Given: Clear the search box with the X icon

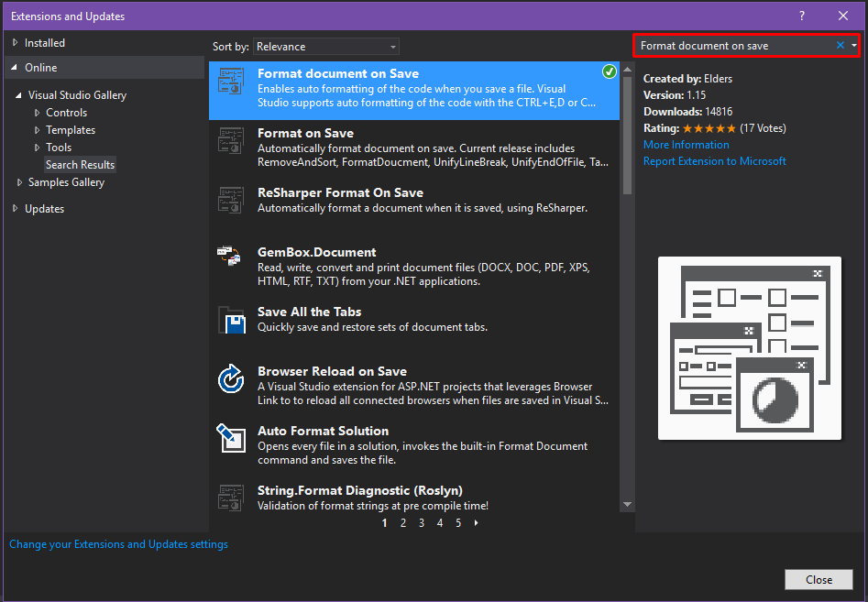Looking at the screenshot, I should point(841,46).
